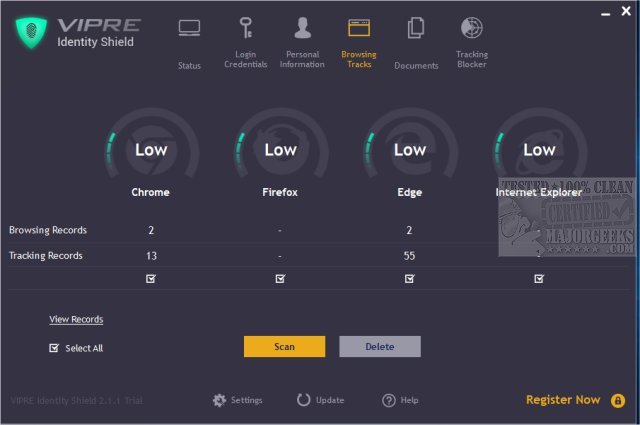The height and width of the screenshot is (425, 640).
Task: Open the Tracking Blocker radar icon
Action: 472,28
